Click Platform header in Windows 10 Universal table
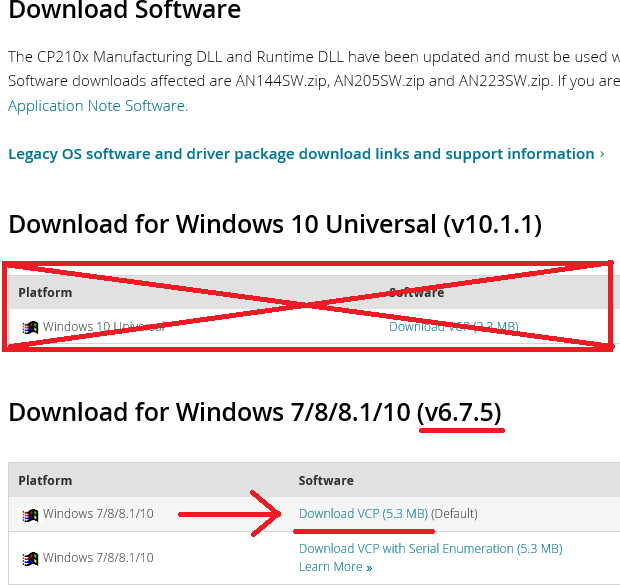The height and width of the screenshot is (585, 620). [45, 293]
